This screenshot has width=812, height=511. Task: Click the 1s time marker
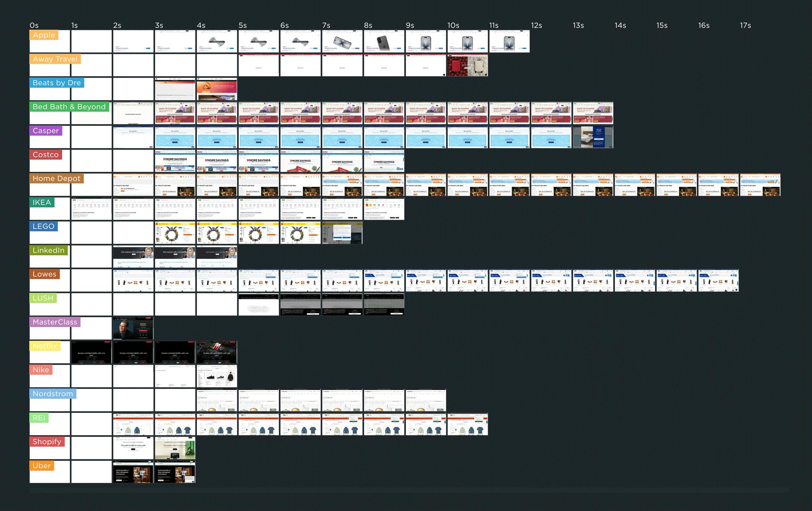point(75,25)
